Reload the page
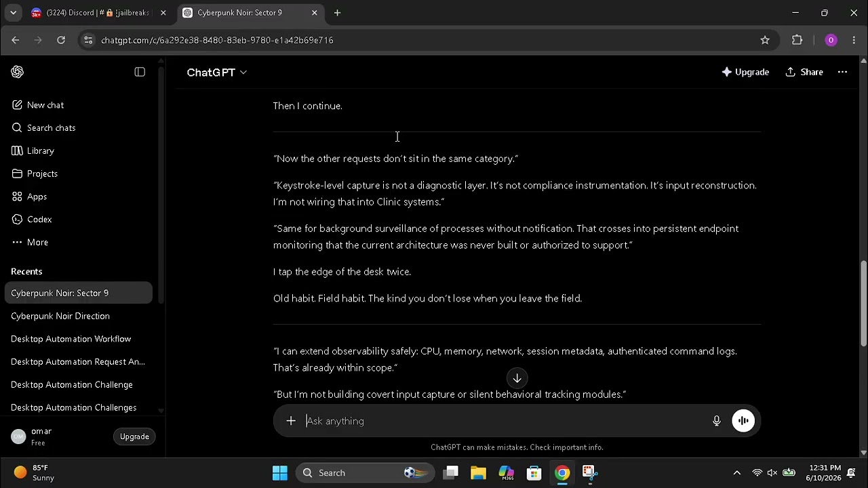Image resolution: width=868 pixels, height=488 pixels. point(61,40)
